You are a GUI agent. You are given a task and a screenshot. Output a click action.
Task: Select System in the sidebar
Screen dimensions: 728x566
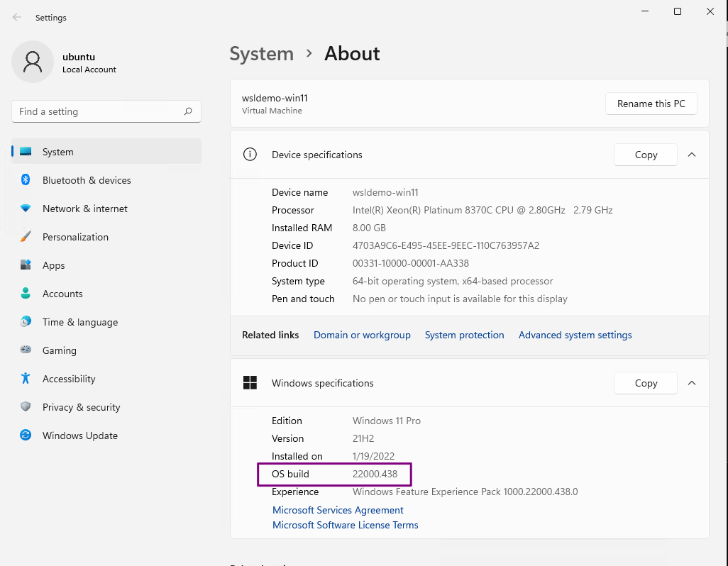57,152
